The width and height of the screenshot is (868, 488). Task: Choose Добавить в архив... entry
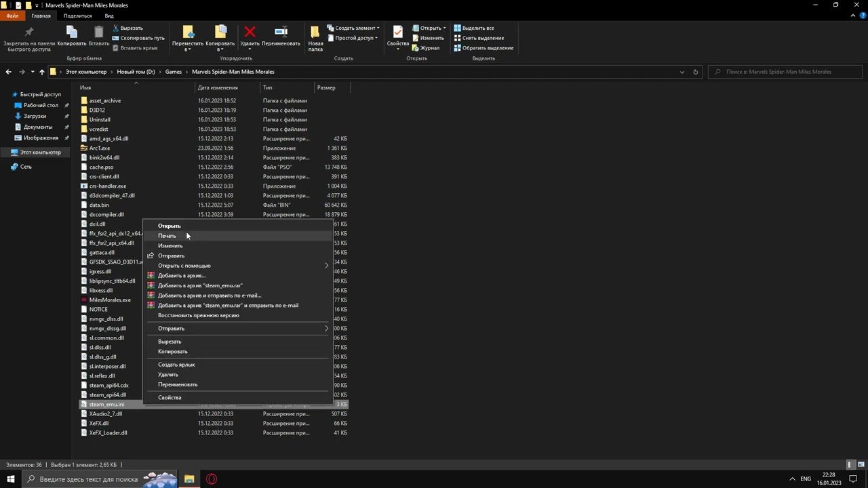pos(237,276)
